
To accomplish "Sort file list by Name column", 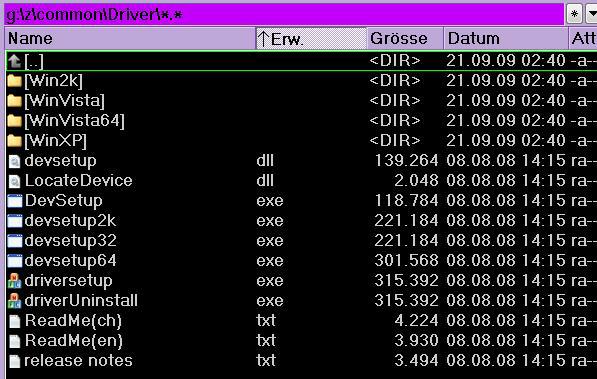I will 130,38.
